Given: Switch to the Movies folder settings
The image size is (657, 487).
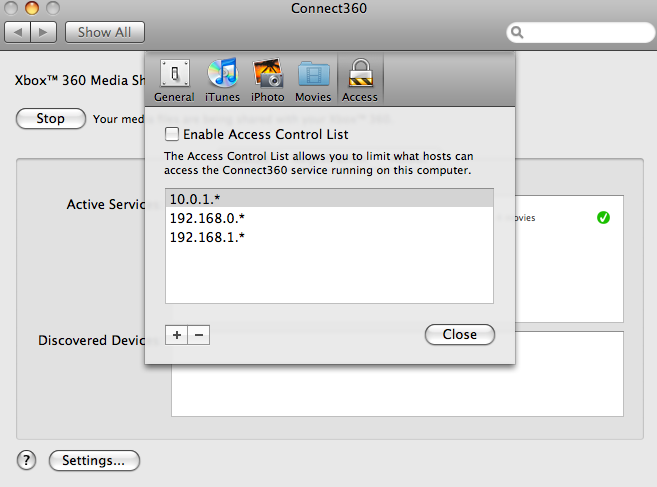Looking at the screenshot, I should click(x=313, y=80).
